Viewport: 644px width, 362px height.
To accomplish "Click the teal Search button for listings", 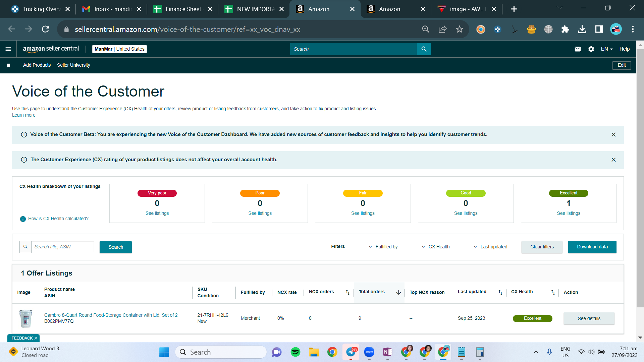I will (116, 247).
